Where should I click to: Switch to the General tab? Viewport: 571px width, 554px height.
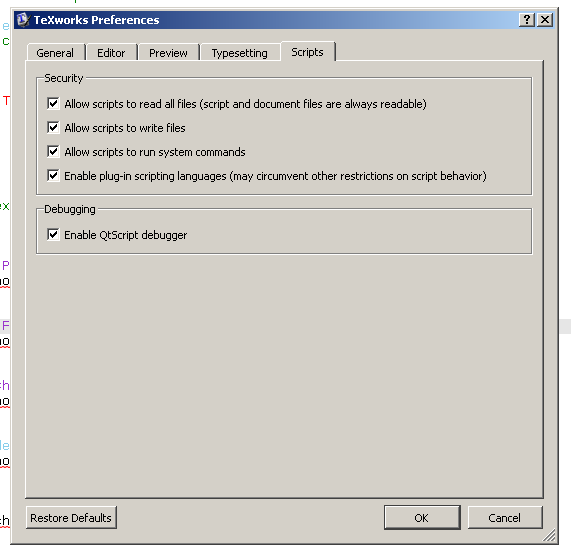pos(55,52)
